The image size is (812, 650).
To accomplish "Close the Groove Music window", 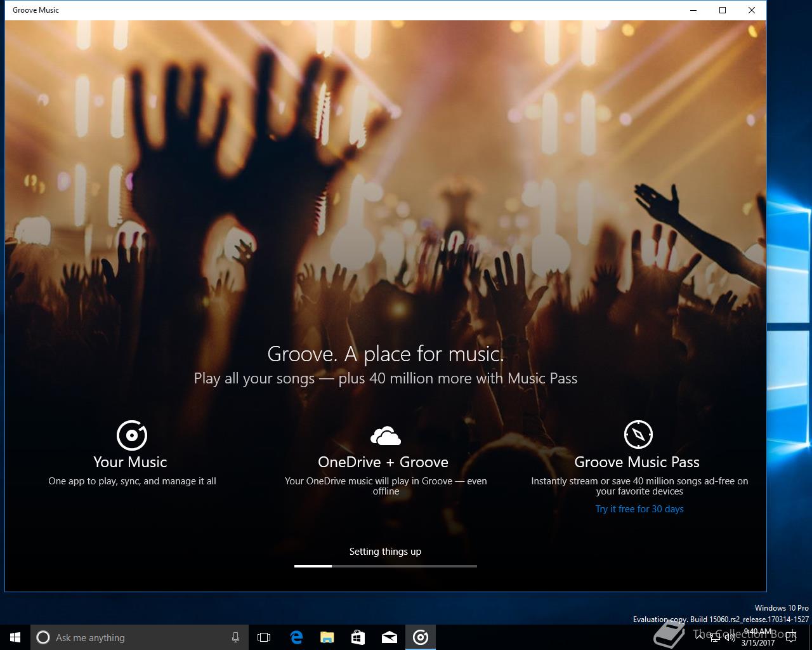I will point(752,10).
